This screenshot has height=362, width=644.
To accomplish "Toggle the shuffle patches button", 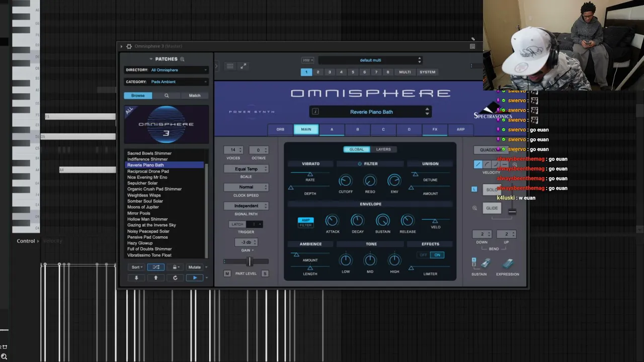I will (x=156, y=267).
